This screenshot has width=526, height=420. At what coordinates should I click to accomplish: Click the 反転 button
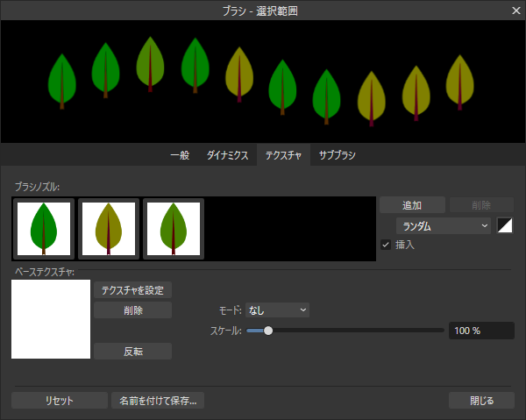[133, 352]
